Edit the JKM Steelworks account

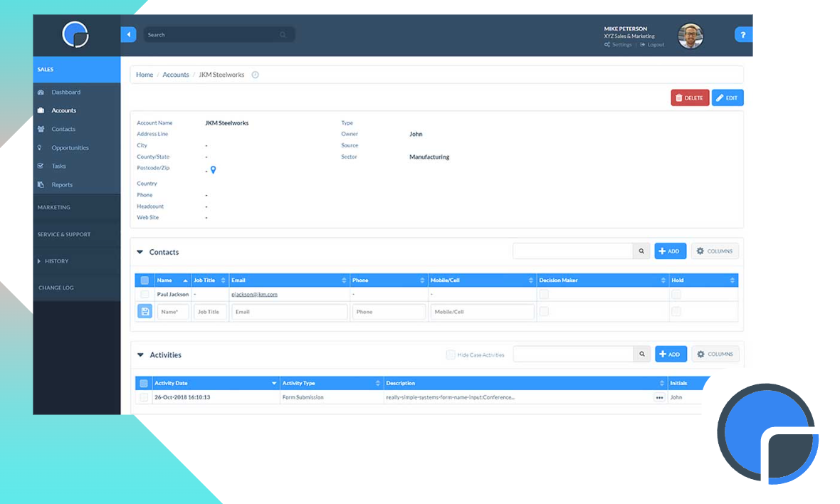[x=728, y=98]
